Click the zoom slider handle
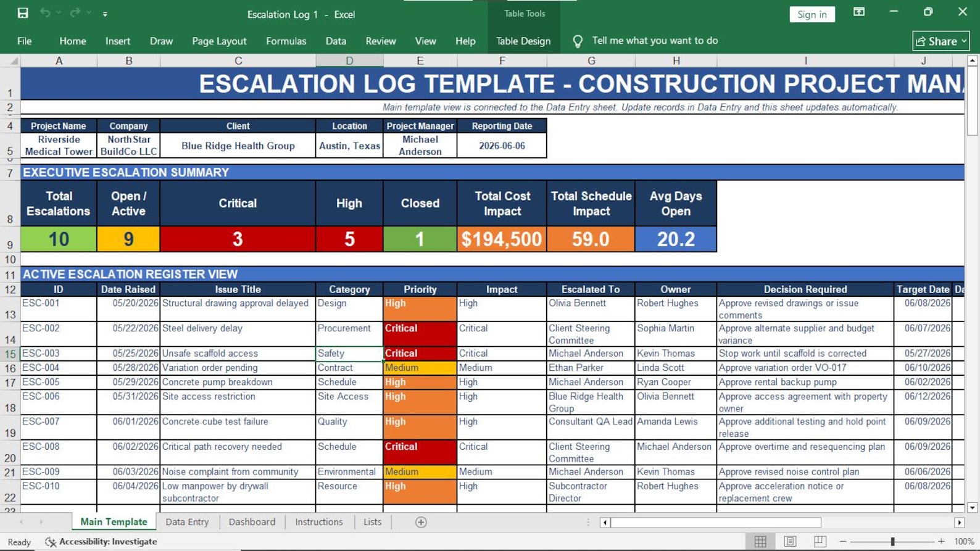 (x=892, y=541)
